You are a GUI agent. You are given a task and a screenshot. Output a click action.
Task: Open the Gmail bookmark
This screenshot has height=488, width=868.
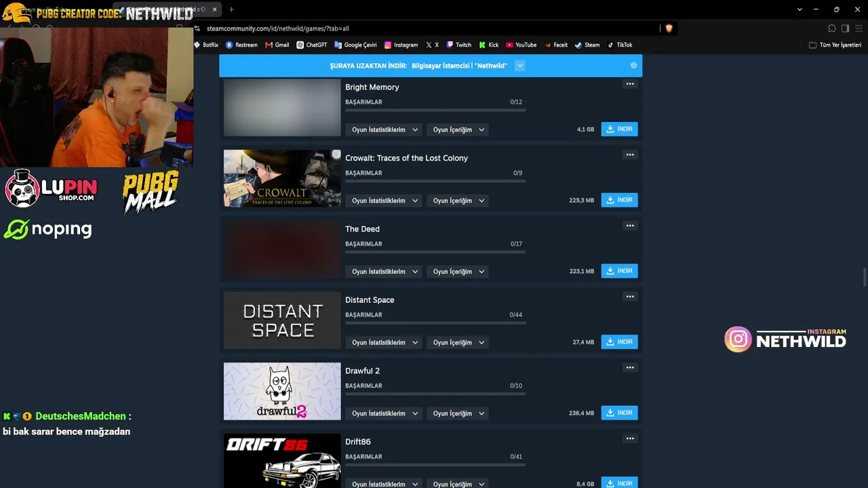tap(277, 45)
